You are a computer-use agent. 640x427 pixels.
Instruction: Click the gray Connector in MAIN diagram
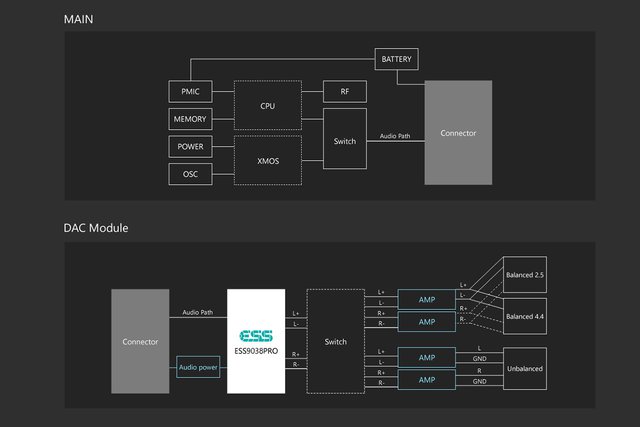(459, 133)
